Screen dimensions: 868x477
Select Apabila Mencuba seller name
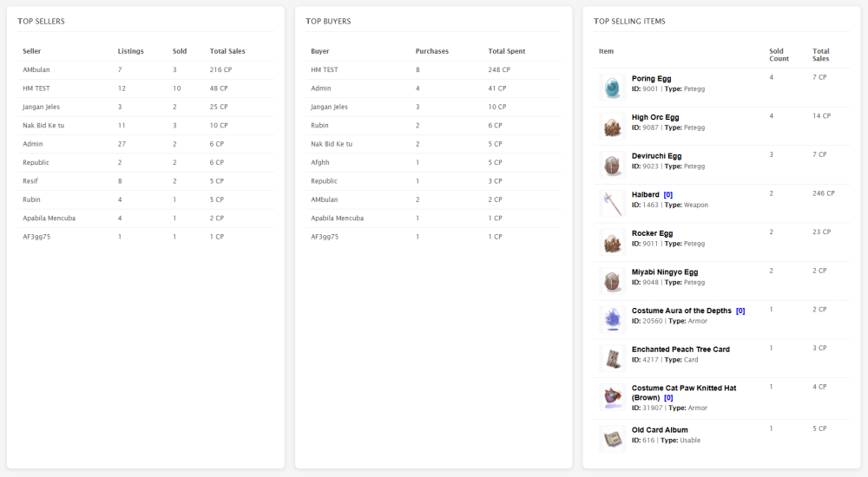coord(49,218)
